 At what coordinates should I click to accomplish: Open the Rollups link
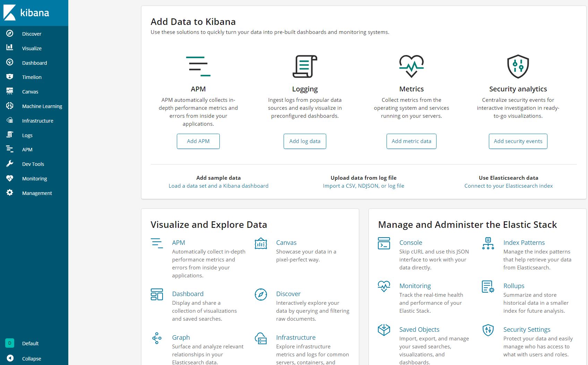click(514, 286)
